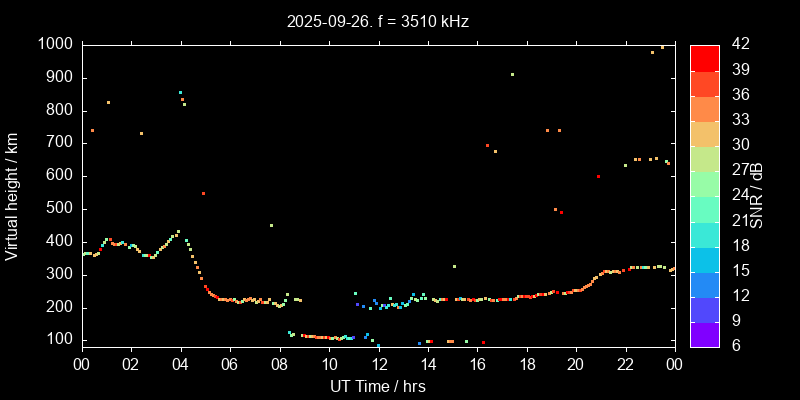This screenshot has width=800, height=400.
Task: Click the trace peak near 04 hrs, 430 km
Action: [x=178, y=232]
